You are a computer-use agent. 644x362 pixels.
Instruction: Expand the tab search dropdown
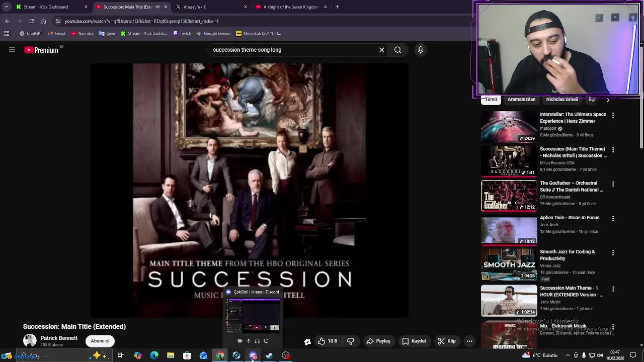tap(7, 7)
